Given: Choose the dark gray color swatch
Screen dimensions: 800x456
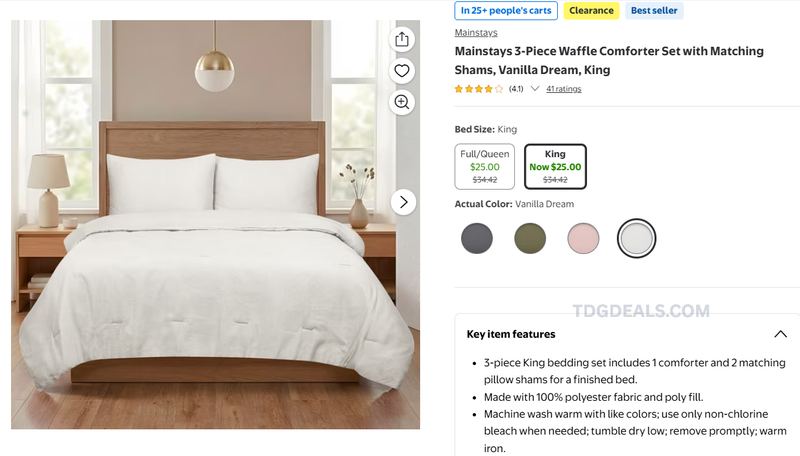Looking at the screenshot, I should tap(477, 238).
